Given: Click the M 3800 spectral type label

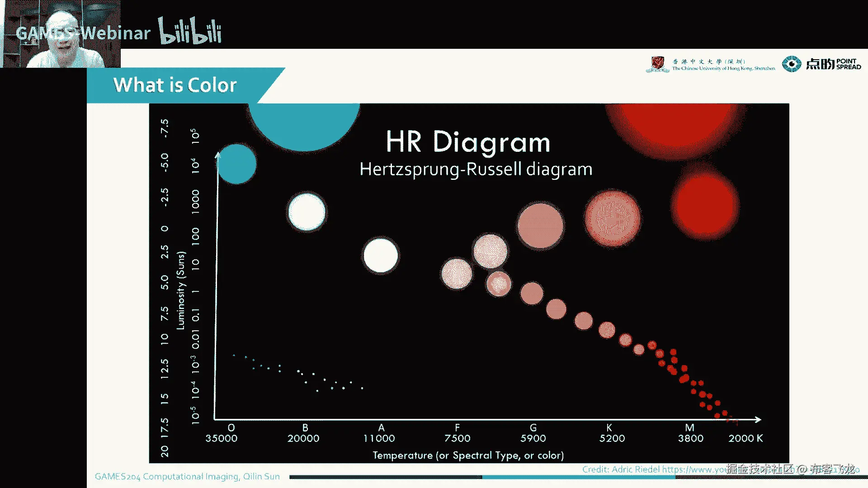Looking at the screenshot, I should click(690, 433).
